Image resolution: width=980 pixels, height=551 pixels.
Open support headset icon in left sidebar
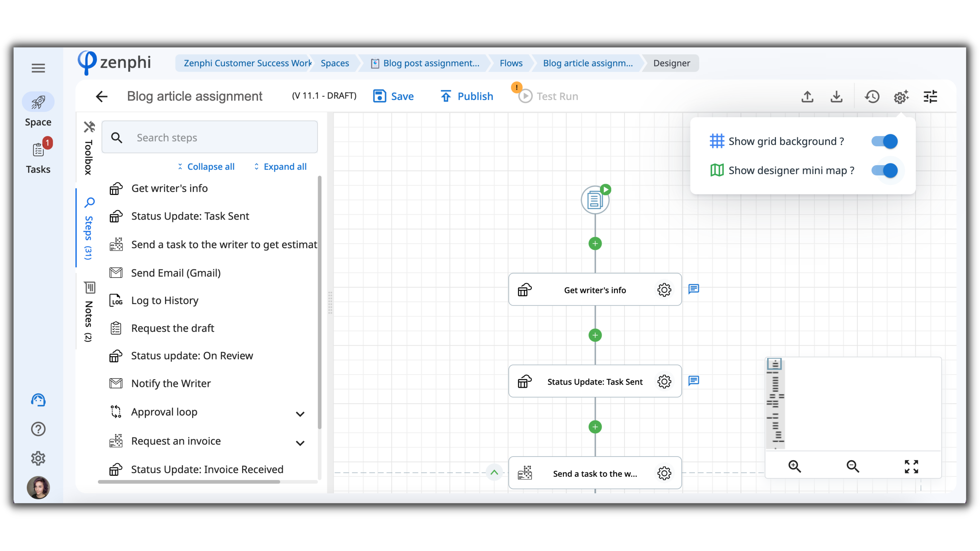click(x=38, y=400)
